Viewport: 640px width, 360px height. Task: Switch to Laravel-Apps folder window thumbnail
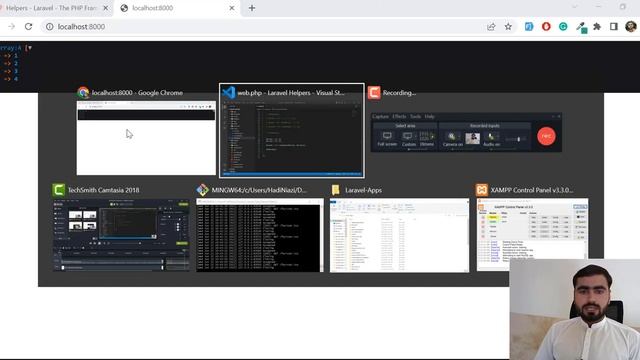point(399,235)
